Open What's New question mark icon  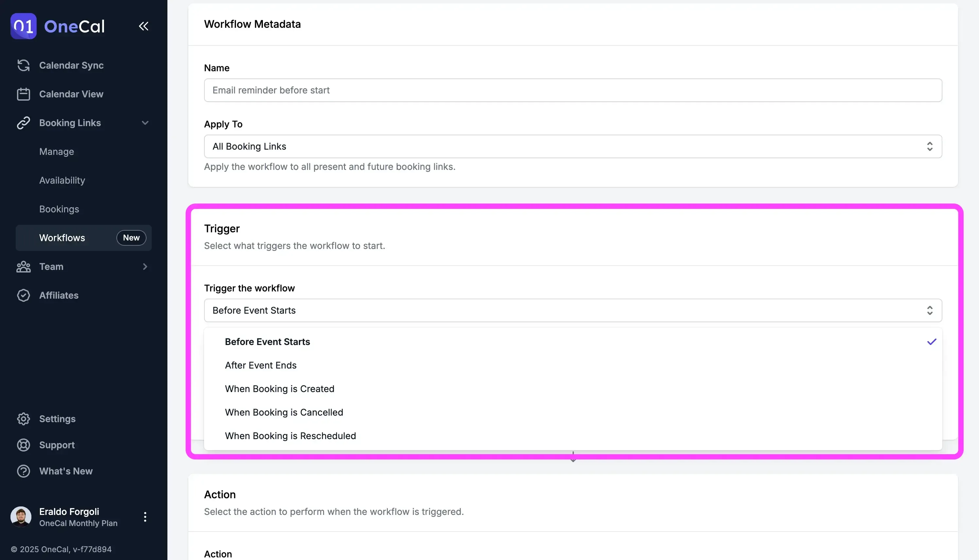pyautogui.click(x=24, y=471)
